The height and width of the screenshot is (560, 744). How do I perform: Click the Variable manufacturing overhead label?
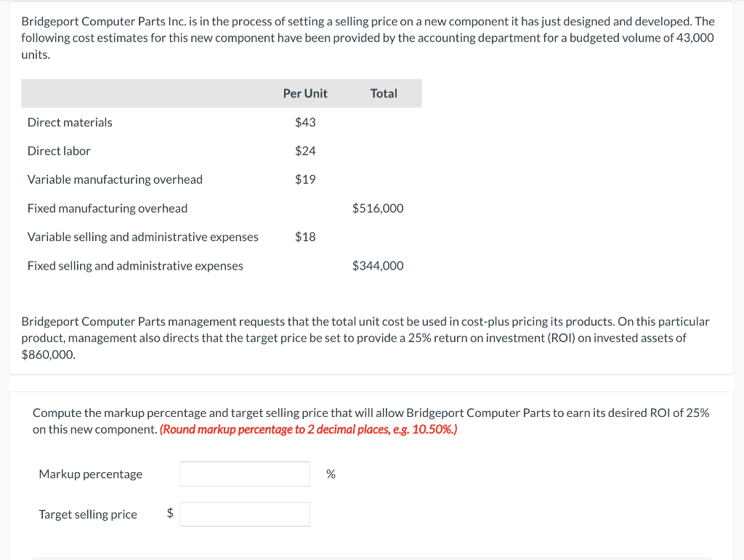(115, 179)
